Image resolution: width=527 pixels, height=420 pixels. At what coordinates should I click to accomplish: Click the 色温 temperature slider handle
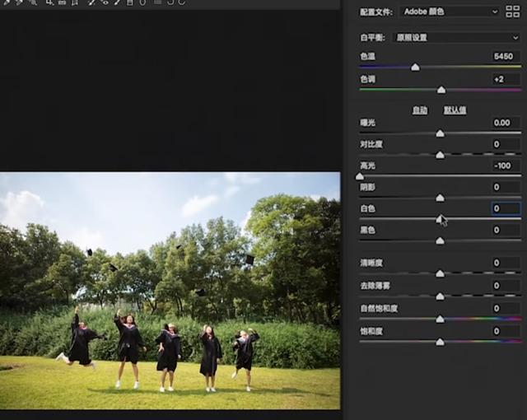[x=415, y=67]
